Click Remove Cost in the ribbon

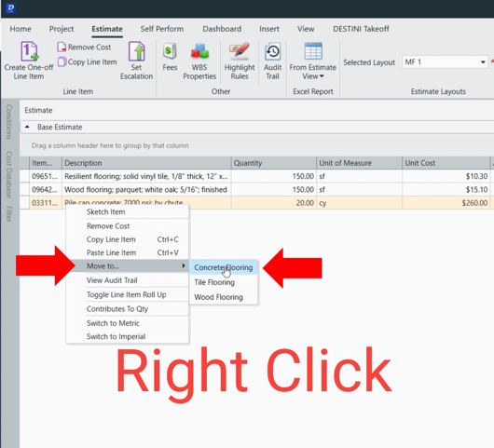(84, 48)
